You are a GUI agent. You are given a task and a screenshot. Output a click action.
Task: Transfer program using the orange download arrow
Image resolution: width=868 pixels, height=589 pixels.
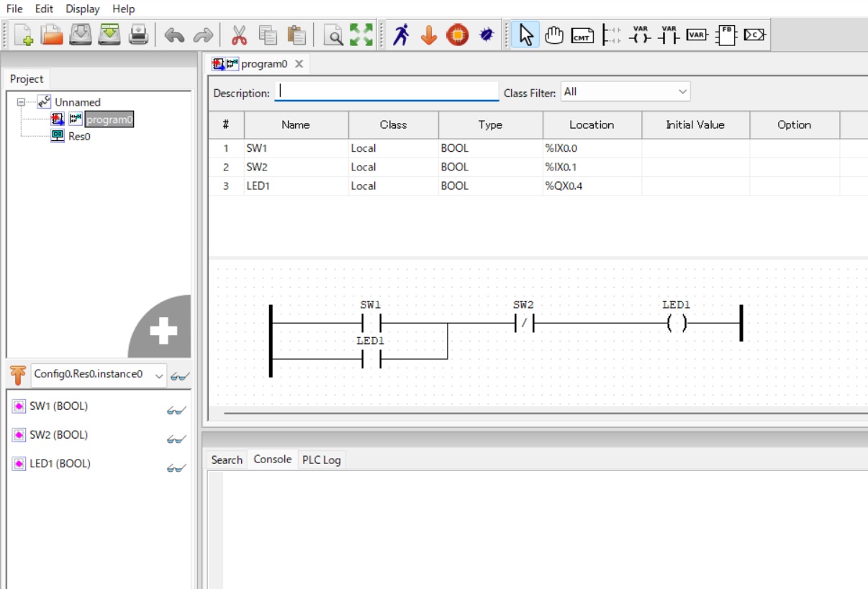coord(428,34)
